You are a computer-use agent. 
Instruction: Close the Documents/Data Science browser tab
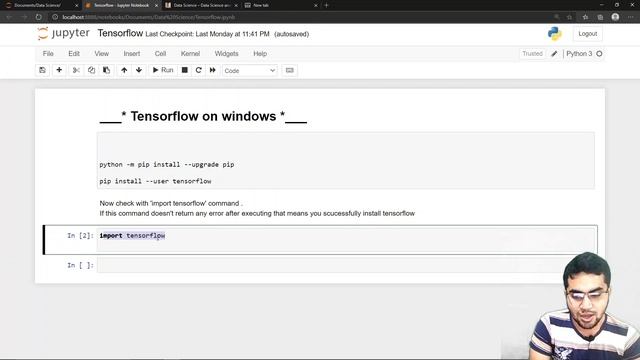[76, 5]
